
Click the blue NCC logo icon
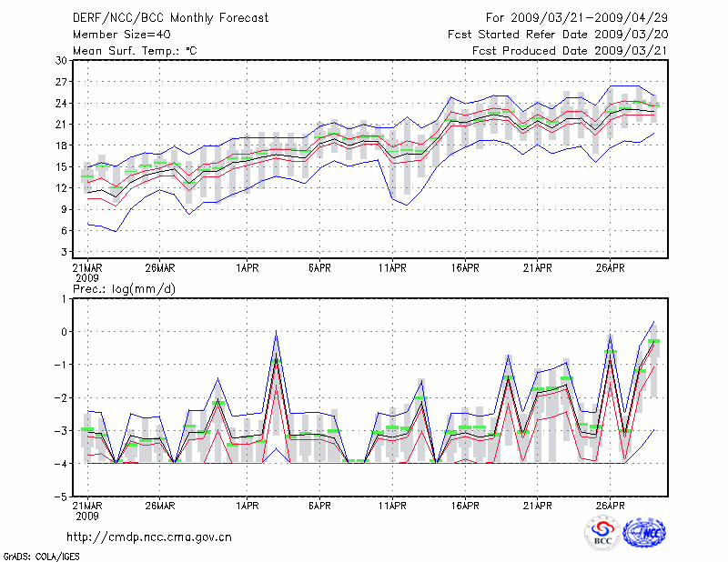(x=644, y=534)
